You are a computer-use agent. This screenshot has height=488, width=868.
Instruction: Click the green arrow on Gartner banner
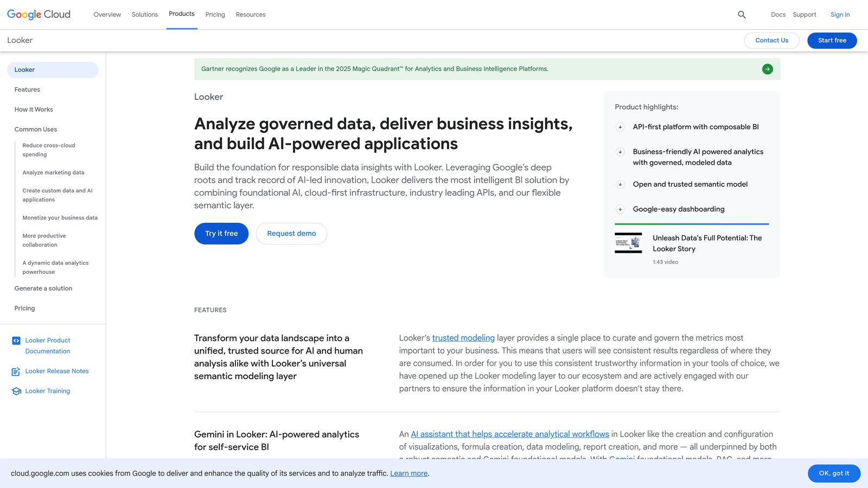coord(767,69)
